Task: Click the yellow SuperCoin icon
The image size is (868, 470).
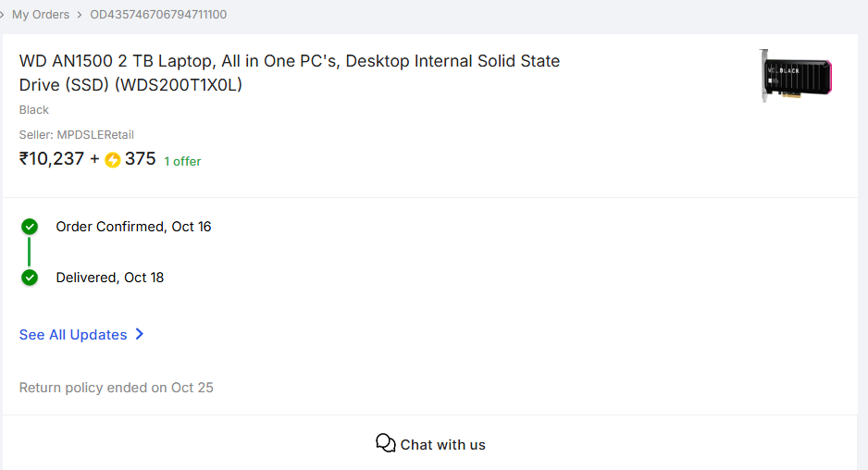Action: [113, 159]
